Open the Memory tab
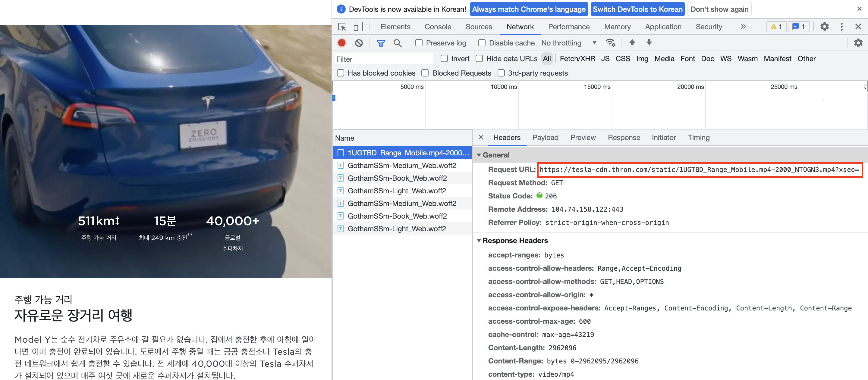Screen dimensions: 868x380 click(x=617, y=26)
